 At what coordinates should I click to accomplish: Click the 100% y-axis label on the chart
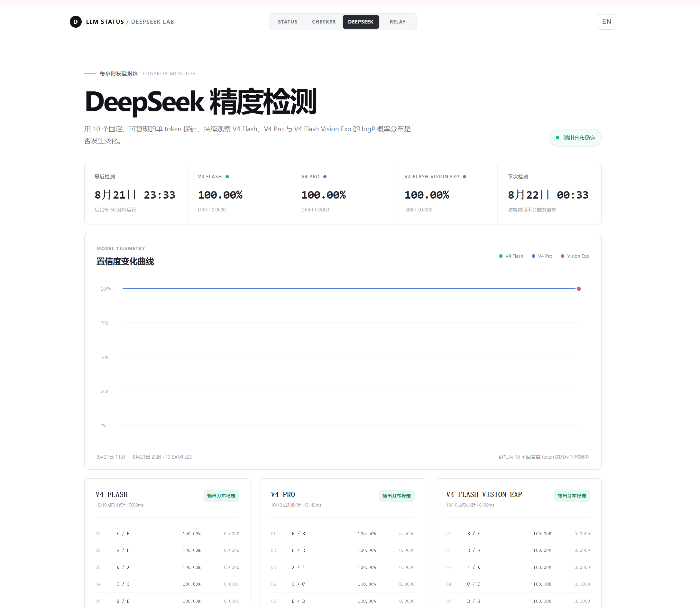point(106,289)
